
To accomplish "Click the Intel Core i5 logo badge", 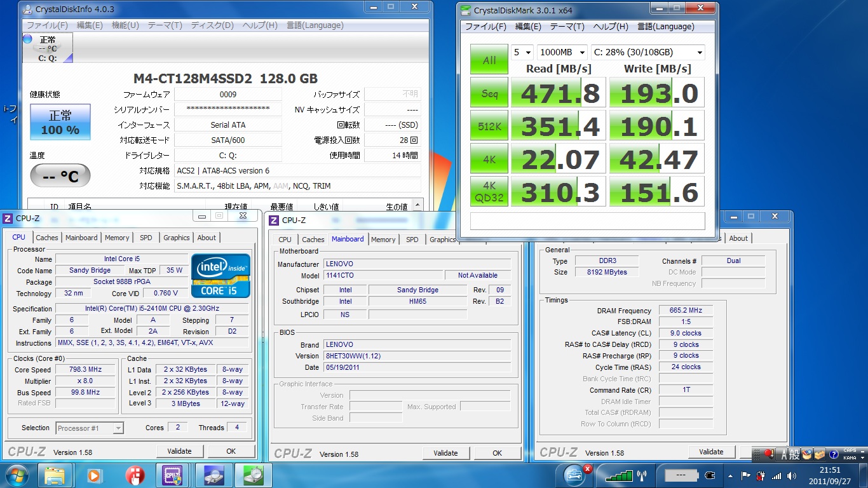I will point(220,276).
